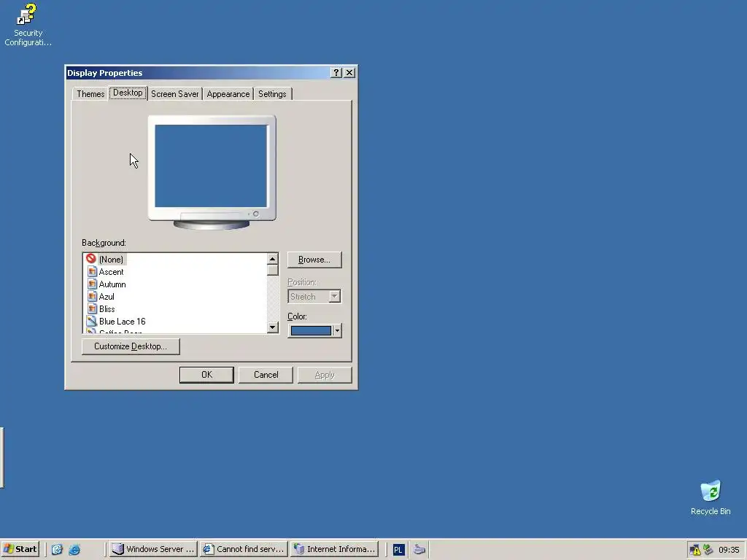Click the icon next to Azul
The width and height of the screenshot is (747, 560).
click(x=93, y=297)
